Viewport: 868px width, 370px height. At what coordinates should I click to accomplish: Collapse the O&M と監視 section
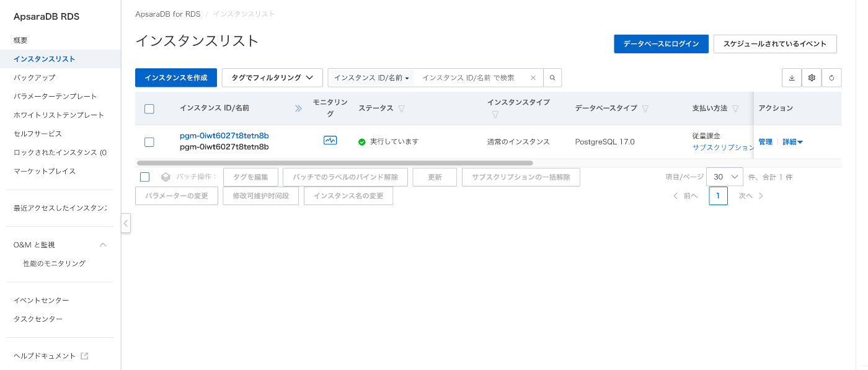[104, 245]
